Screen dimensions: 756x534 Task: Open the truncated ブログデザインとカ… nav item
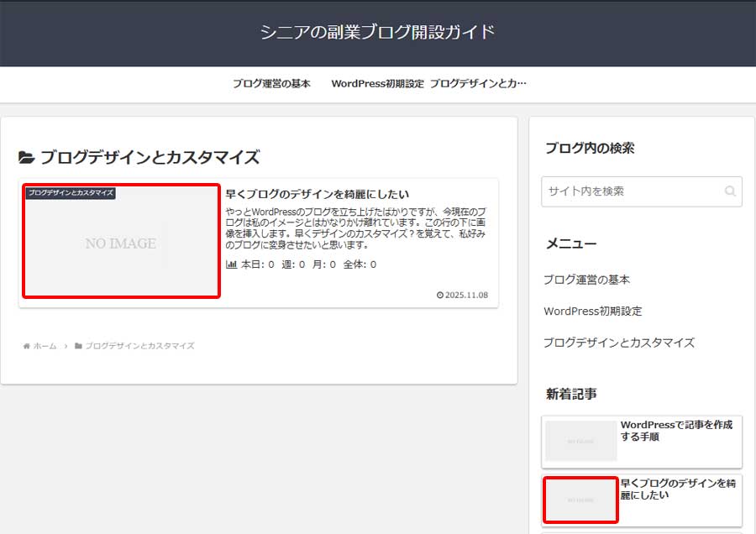click(478, 83)
